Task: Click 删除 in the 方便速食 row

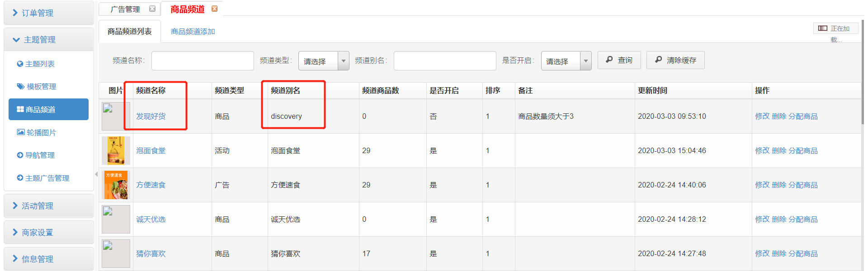Action: pyautogui.click(x=779, y=185)
